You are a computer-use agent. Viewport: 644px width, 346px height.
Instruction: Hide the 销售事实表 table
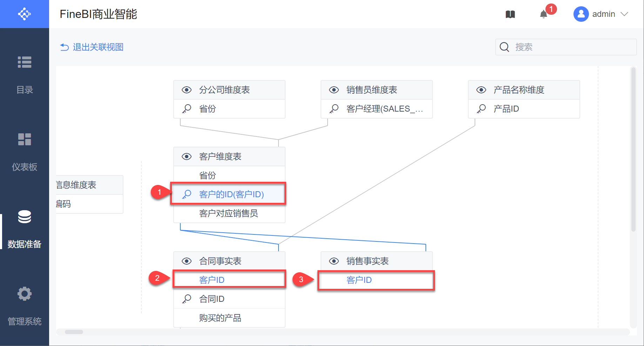[x=334, y=261]
